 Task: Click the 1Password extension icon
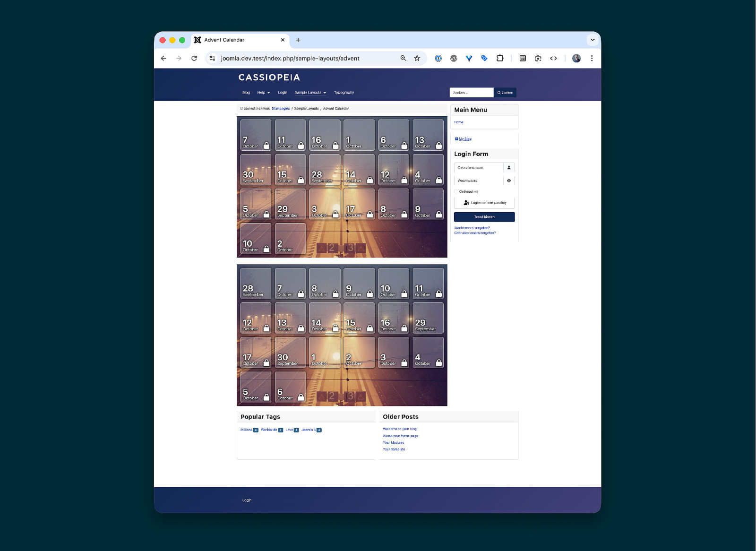(x=438, y=58)
